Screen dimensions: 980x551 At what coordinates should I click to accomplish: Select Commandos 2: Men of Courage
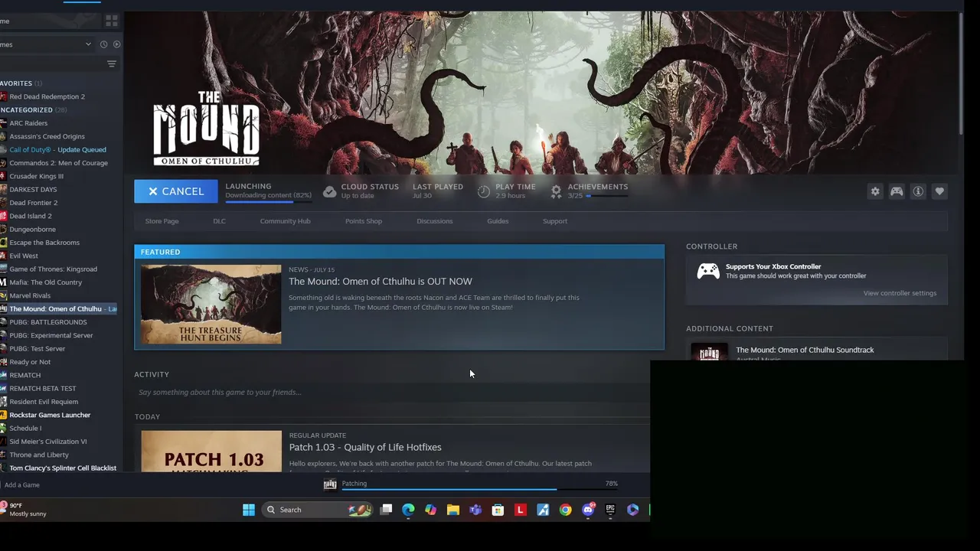pyautogui.click(x=60, y=163)
